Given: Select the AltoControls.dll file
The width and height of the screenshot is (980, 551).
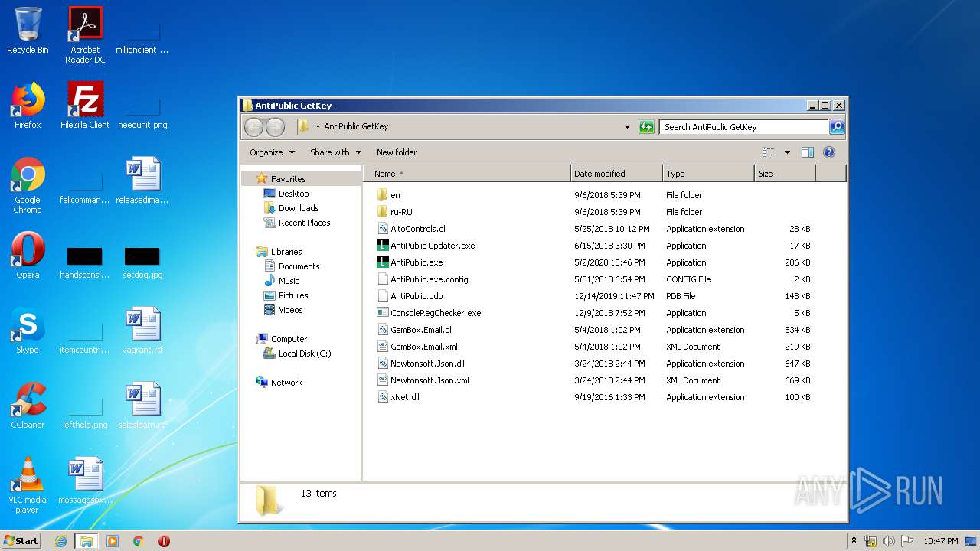Looking at the screenshot, I should 418,229.
